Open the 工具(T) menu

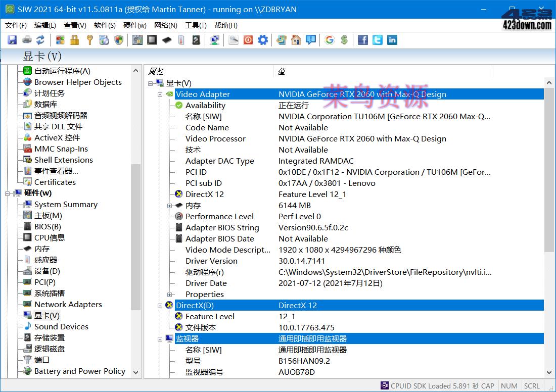[196, 25]
